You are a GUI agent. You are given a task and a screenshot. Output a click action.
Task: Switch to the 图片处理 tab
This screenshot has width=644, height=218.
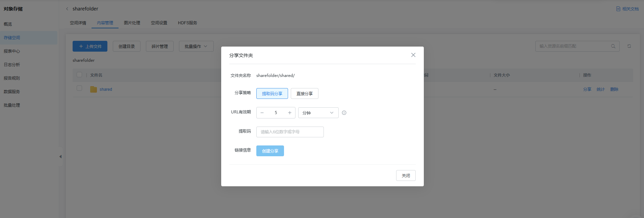click(x=132, y=23)
